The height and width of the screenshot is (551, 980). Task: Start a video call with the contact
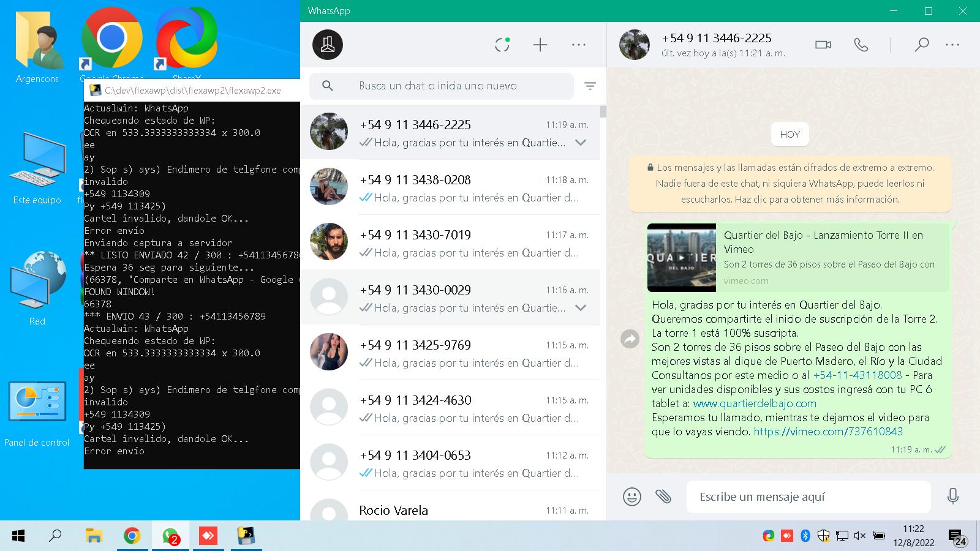[x=823, y=45]
